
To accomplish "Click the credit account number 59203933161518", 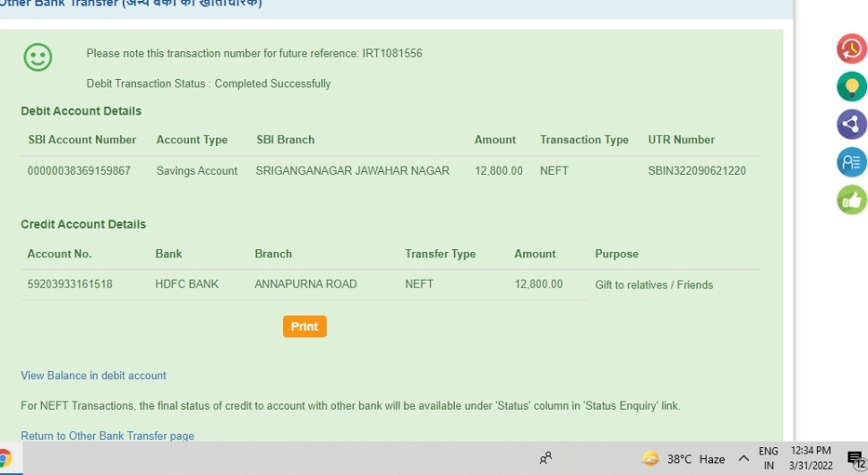I will pos(70,284).
